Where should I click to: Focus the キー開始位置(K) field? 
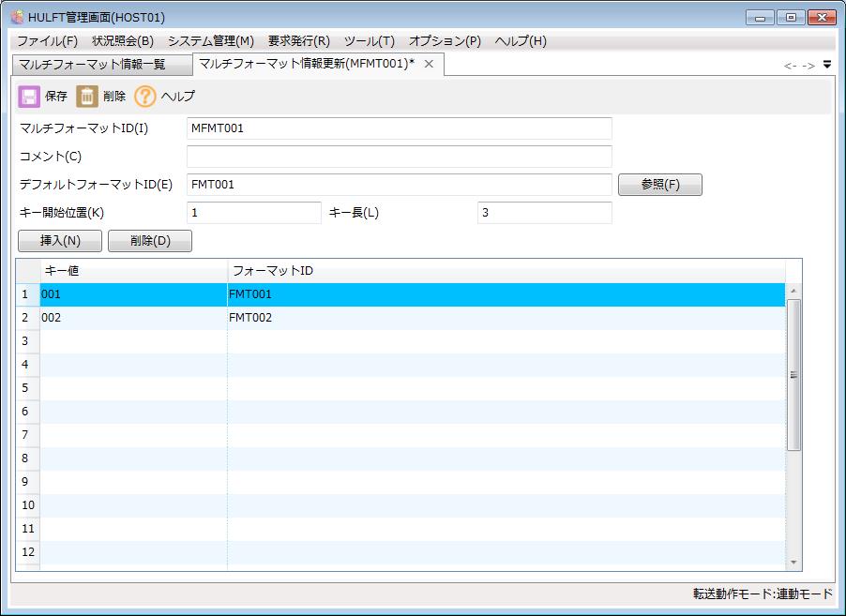tap(254, 213)
